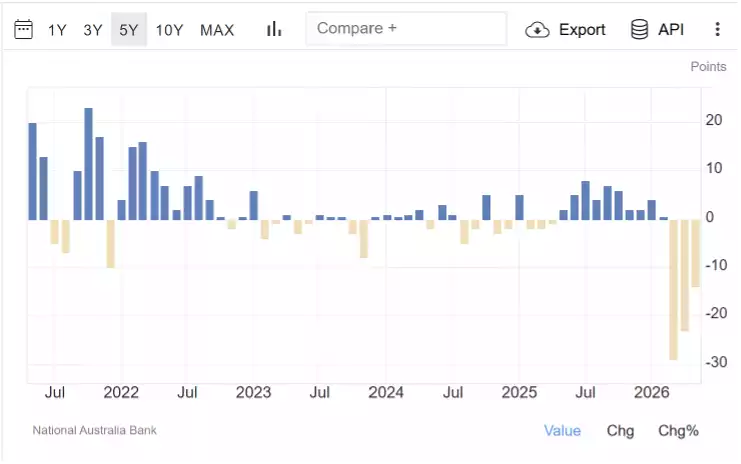
Task: Open the calendar date range picker
Action: (23, 30)
